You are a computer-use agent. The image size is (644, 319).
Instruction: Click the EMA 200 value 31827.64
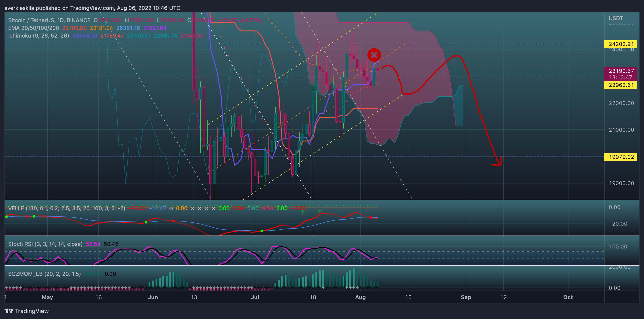155,28
